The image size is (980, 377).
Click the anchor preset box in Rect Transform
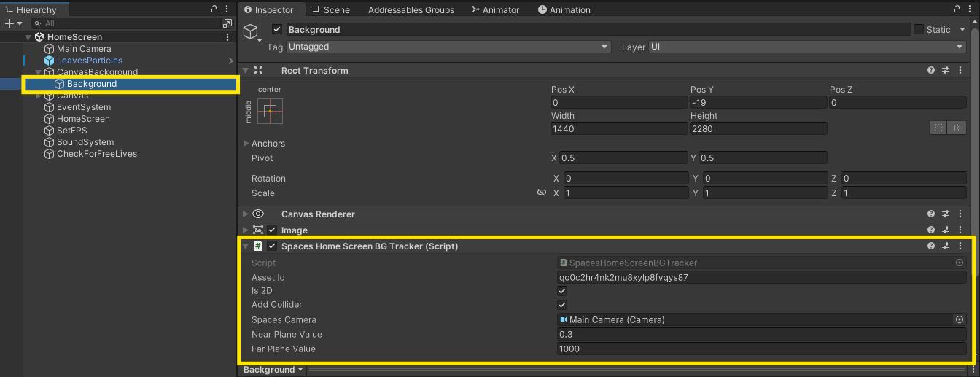pyautogui.click(x=270, y=111)
